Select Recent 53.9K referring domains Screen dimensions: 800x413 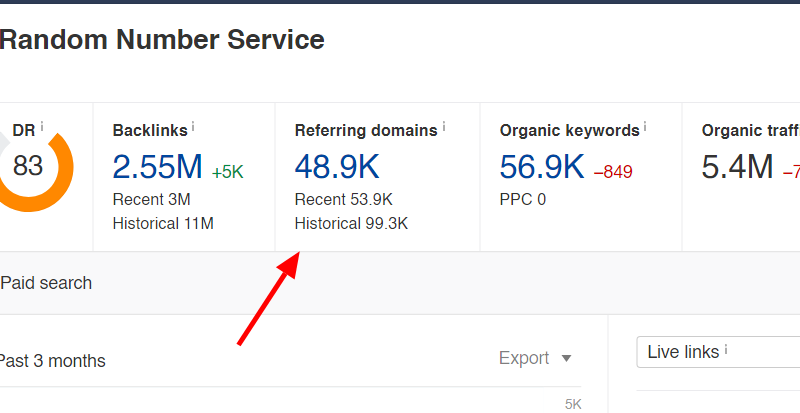point(343,199)
